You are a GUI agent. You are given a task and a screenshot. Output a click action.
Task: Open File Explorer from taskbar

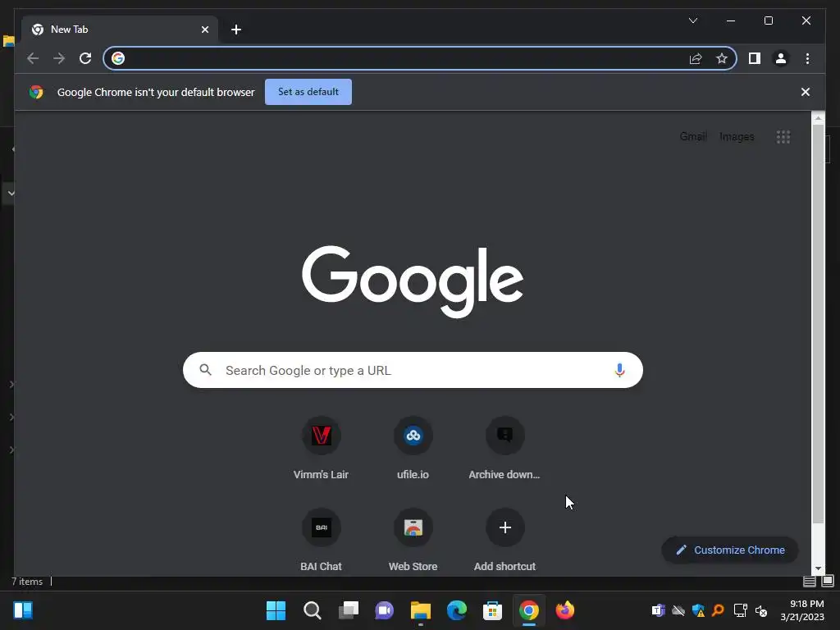pyautogui.click(x=421, y=610)
